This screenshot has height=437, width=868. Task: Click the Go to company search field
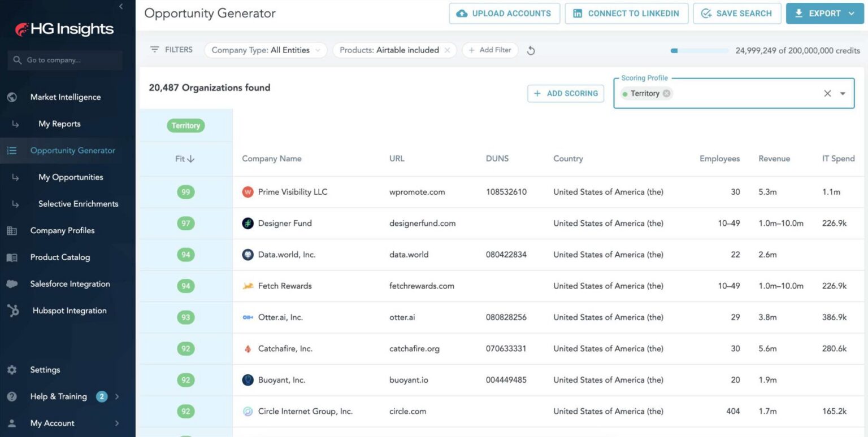click(65, 60)
